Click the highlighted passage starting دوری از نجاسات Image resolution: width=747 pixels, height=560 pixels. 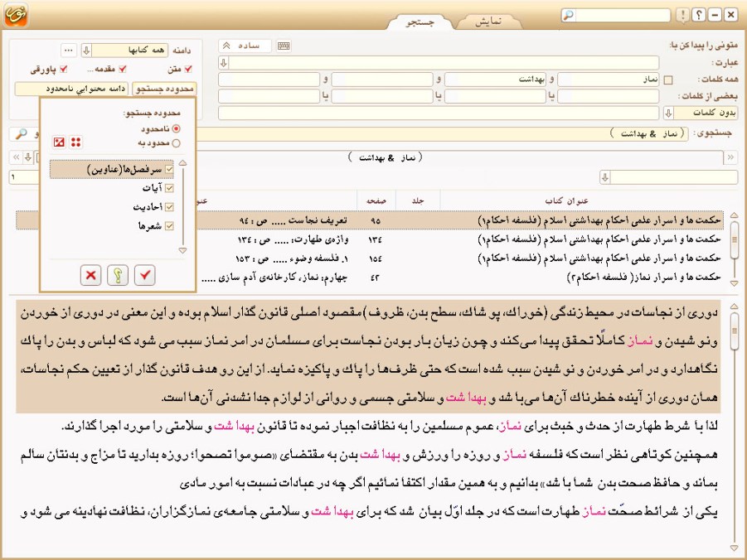368,355
